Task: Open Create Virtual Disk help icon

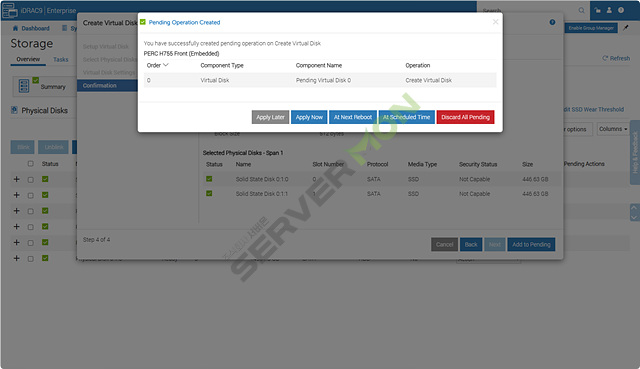Action: 552,22
